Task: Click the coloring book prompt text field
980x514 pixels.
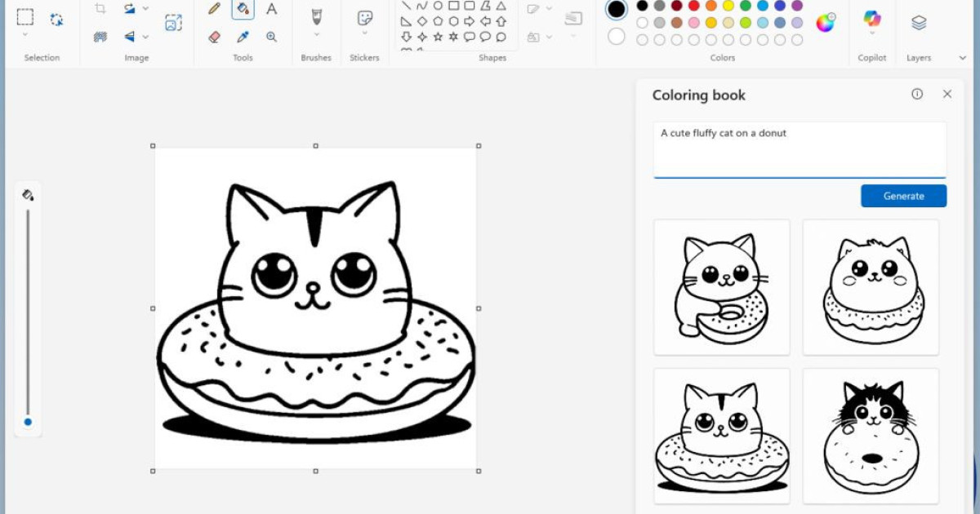Action: [800, 149]
